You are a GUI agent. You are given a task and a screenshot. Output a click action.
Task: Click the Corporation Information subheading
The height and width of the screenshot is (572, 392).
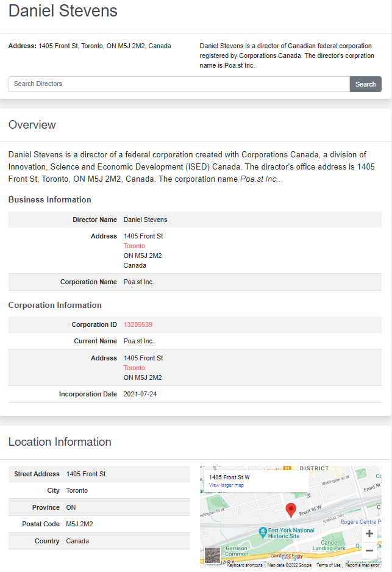pos(55,305)
